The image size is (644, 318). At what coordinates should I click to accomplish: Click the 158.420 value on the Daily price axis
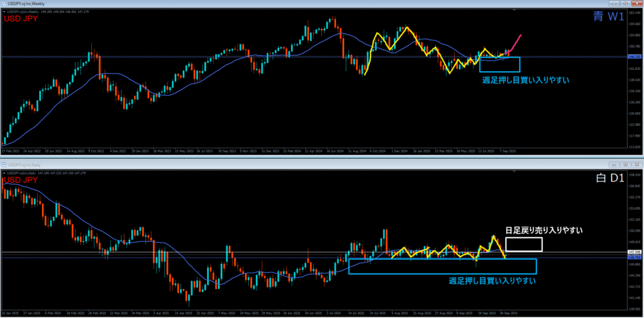(x=635, y=175)
